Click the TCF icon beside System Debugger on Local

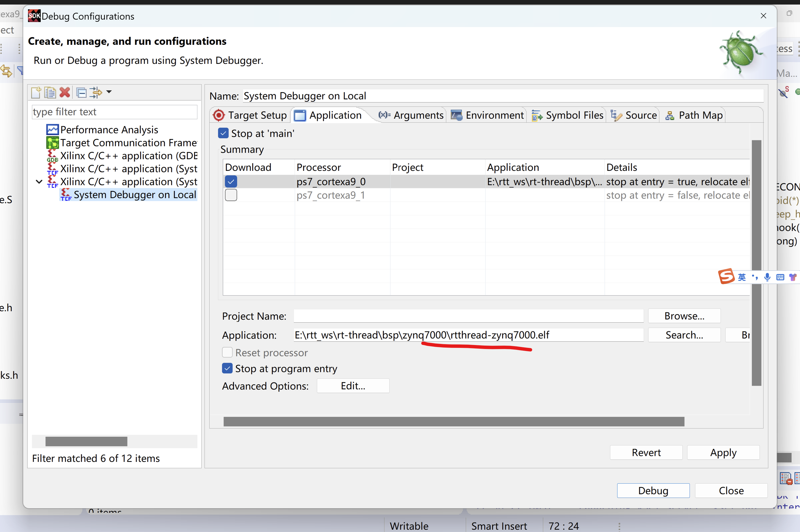[x=66, y=195]
